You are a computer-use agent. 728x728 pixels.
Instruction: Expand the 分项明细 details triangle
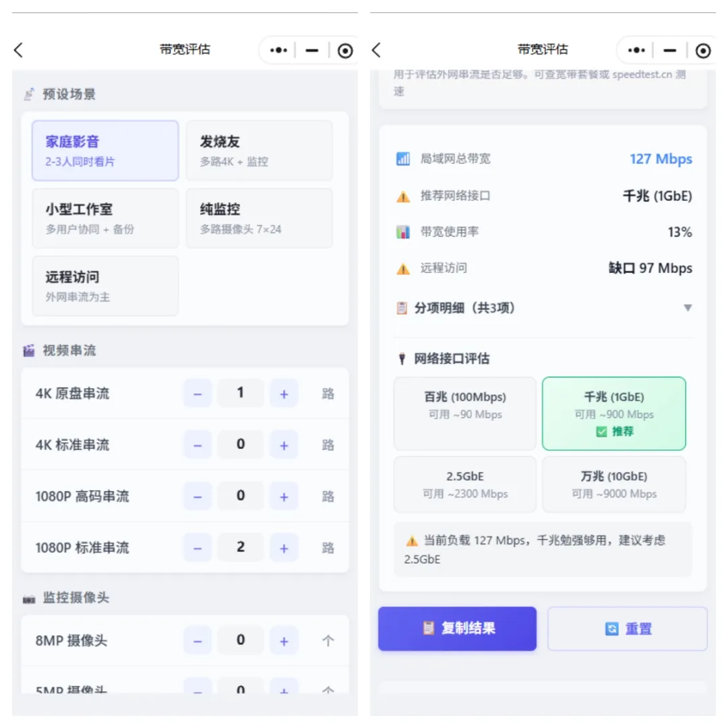point(688,308)
